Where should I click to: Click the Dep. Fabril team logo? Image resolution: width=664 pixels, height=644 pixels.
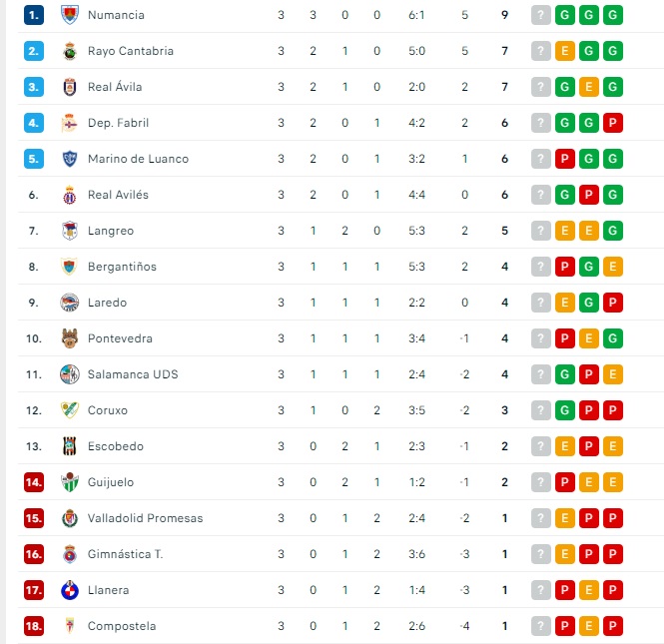point(69,123)
